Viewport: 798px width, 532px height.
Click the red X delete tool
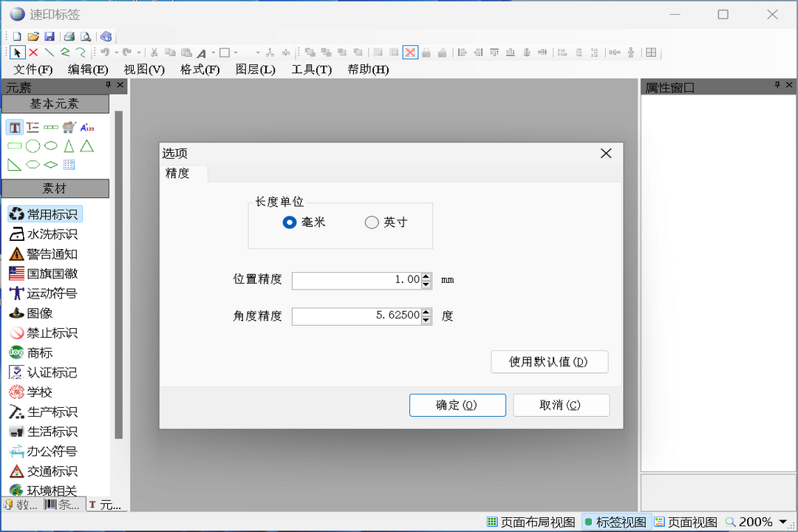[33, 52]
